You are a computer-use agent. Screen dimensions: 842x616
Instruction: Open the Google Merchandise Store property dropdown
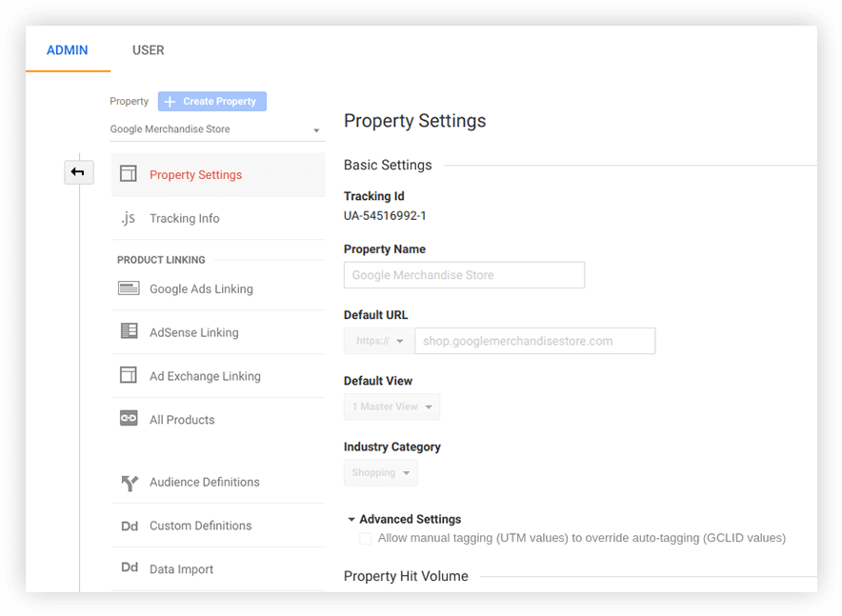click(x=216, y=129)
